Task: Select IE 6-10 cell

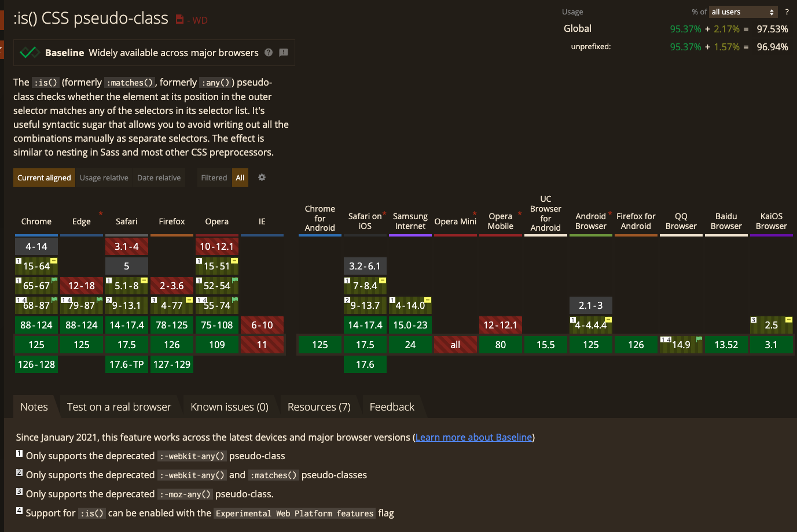Action: click(262, 325)
